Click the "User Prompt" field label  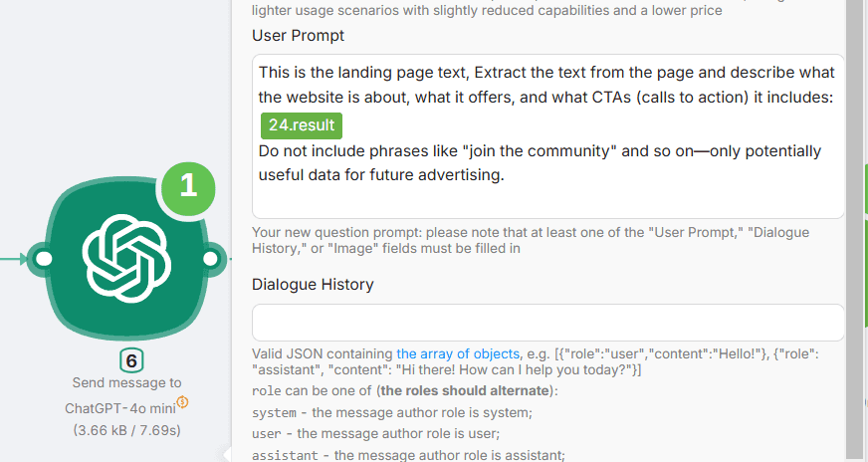[x=299, y=36]
